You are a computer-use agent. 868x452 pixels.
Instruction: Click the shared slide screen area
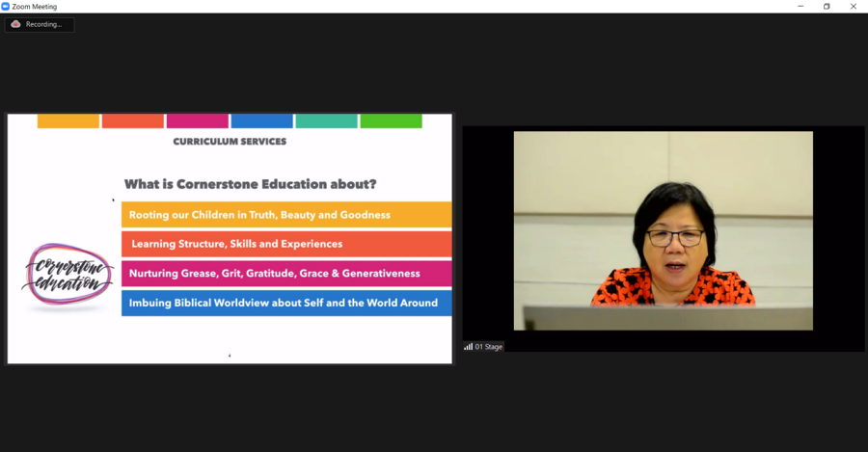pyautogui.click(x=230, y=239)
